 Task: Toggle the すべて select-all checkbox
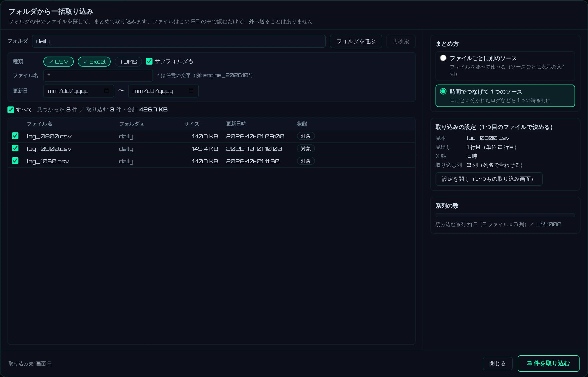(11, 110)
